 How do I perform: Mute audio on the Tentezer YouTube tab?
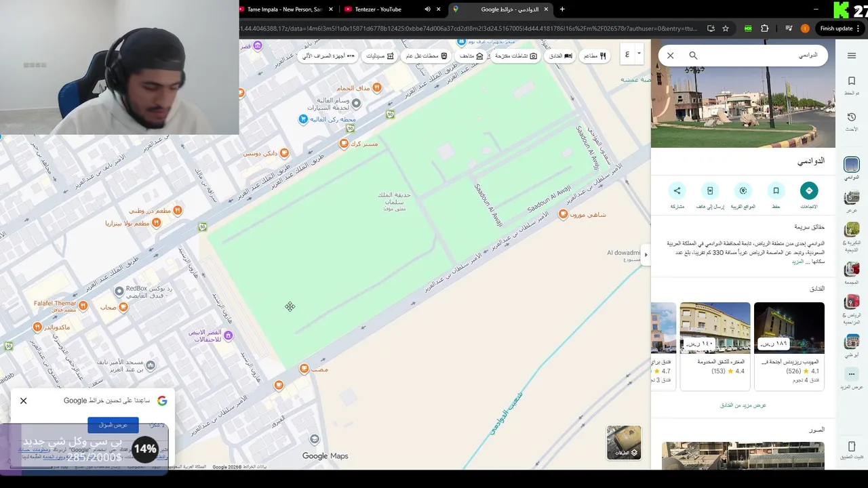click(427, 9)
